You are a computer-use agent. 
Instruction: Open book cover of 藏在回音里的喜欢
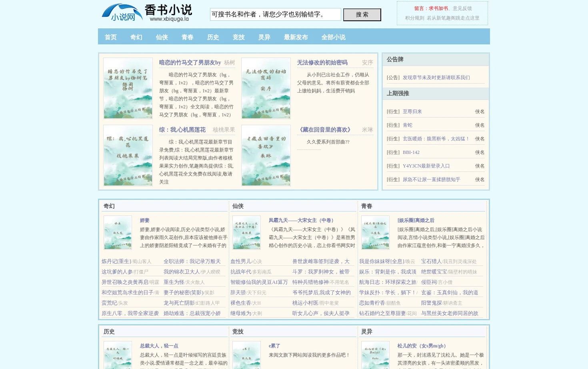[266, 156]
